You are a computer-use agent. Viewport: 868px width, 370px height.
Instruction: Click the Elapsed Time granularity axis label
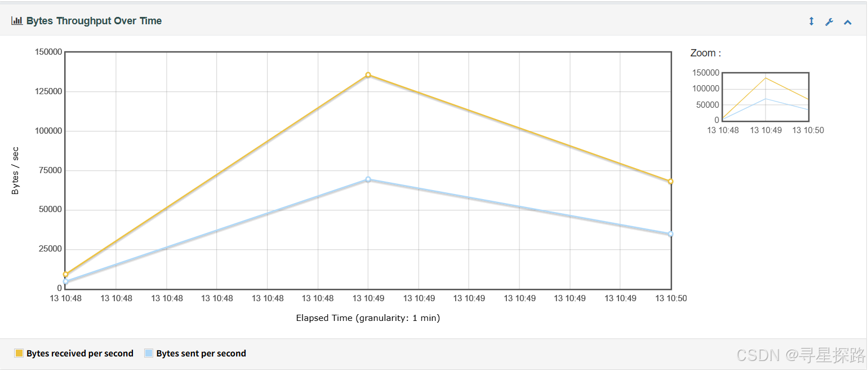(x=368, y=318)
